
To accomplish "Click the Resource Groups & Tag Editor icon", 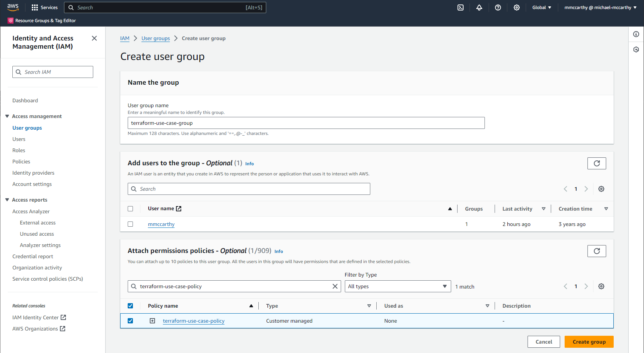I will point(10,21).
